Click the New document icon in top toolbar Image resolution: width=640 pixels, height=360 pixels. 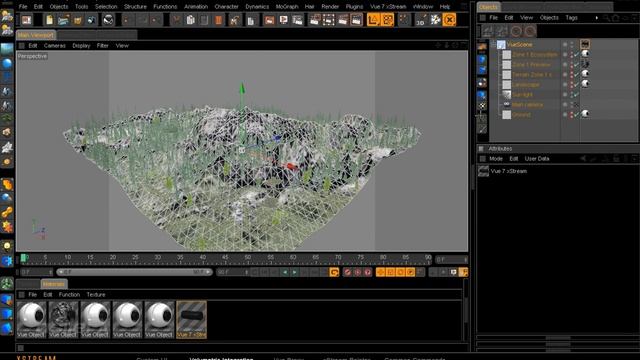[49, 20]
